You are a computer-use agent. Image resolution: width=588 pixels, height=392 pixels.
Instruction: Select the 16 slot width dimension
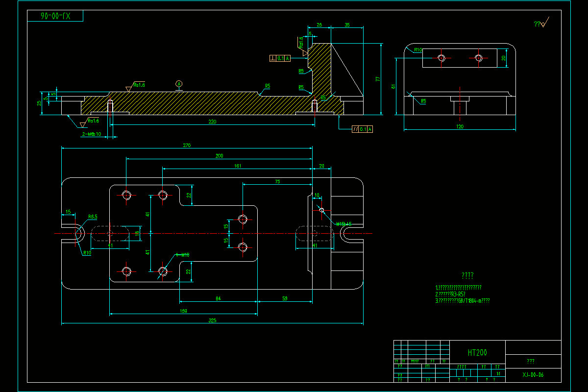(x=137, y=234)
